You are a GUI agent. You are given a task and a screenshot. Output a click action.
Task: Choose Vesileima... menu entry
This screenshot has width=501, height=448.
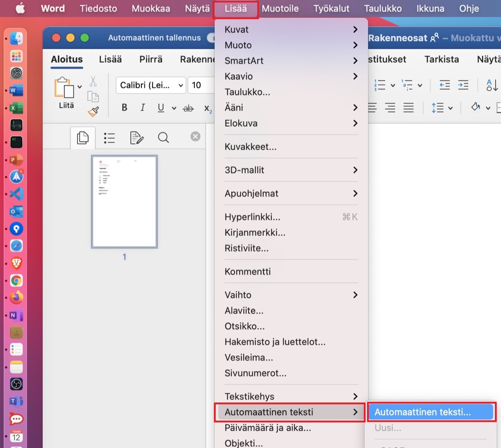point(291,358)
